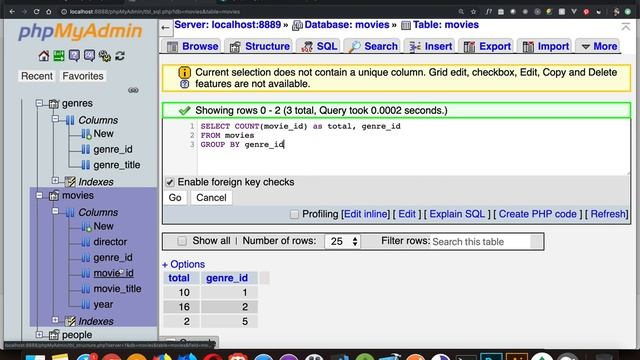The width and height of the screenshot is (640, 360).
Task: Enable the Profiling checkbox
Action: click(294, 214)
